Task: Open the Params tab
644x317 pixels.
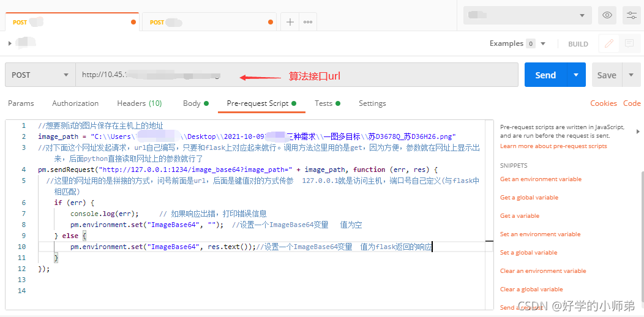Action: coord(21,103)
